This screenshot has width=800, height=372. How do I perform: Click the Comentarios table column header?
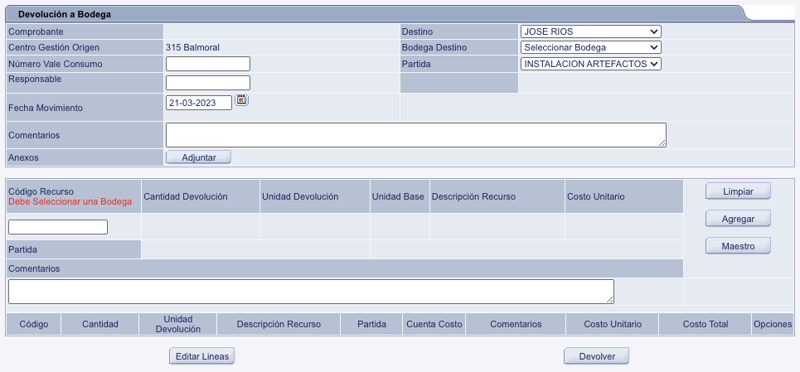point(516,324)
